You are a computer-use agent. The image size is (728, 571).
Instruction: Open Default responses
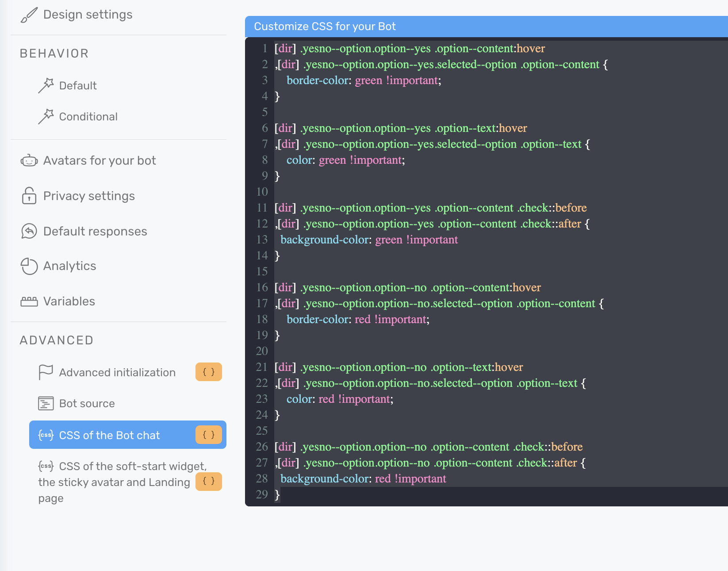click(x=95, y=231)
